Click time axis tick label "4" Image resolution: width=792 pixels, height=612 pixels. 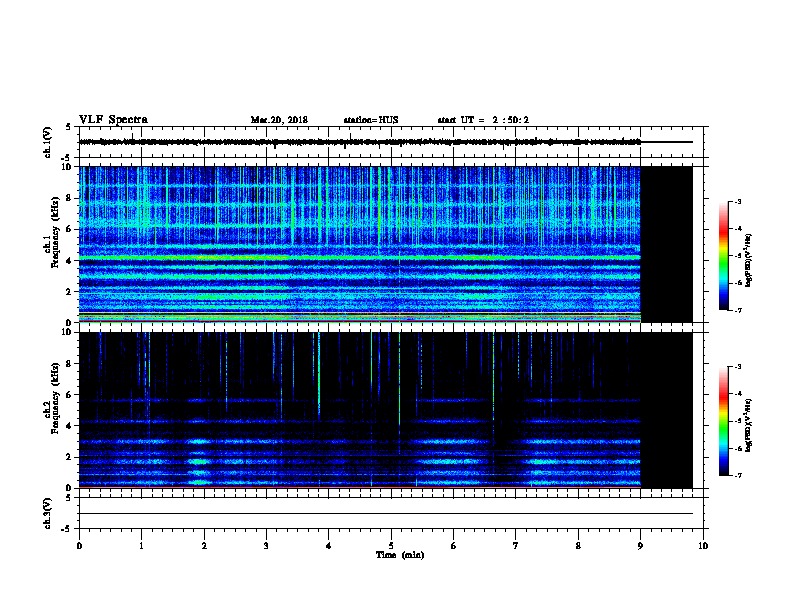pos(329,546)
